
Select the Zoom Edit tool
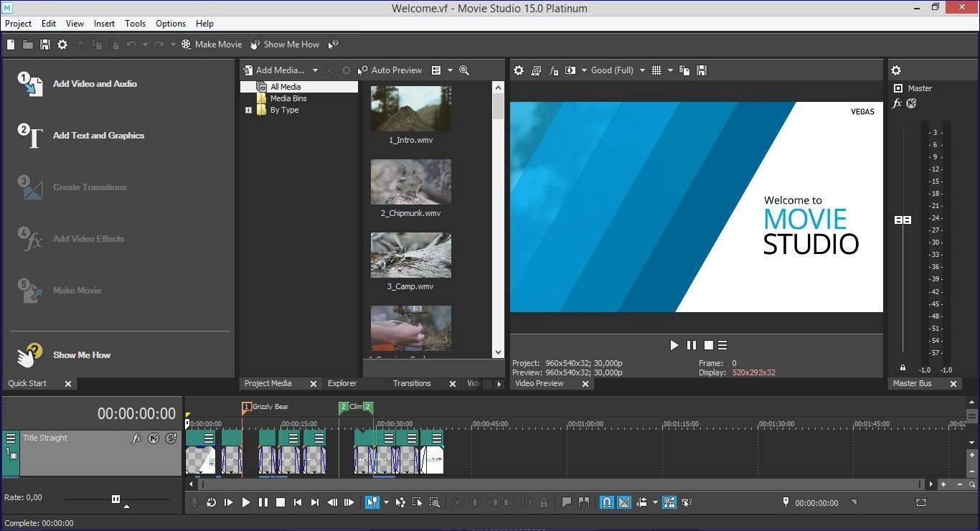point(435,502)
